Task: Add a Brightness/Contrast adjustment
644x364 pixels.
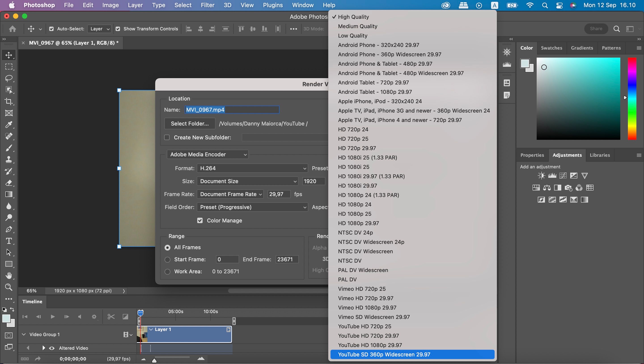Action: tap(541, 176)
